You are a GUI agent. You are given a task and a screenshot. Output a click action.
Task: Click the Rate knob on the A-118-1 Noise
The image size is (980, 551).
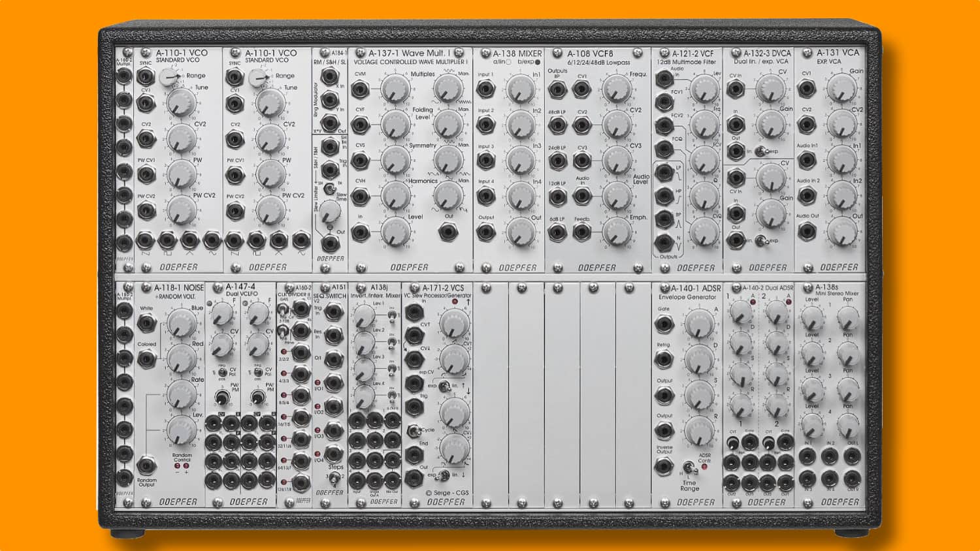[x=181, y=394]
